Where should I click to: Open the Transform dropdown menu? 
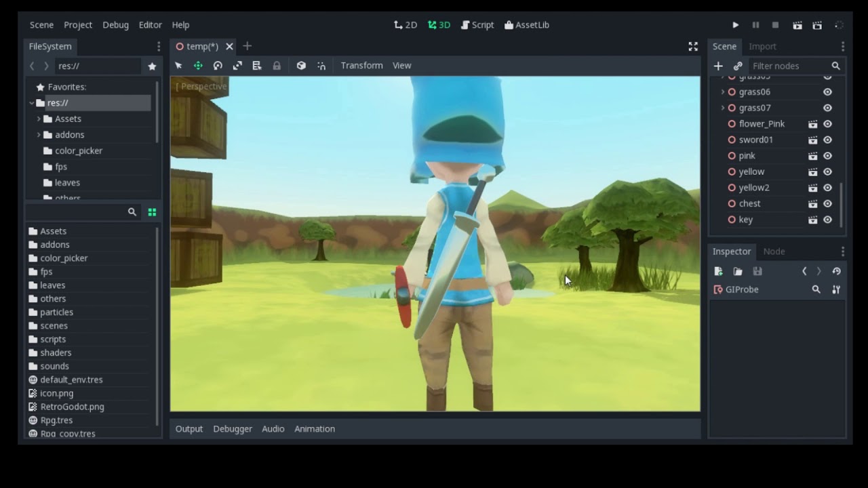pos(361,66)
